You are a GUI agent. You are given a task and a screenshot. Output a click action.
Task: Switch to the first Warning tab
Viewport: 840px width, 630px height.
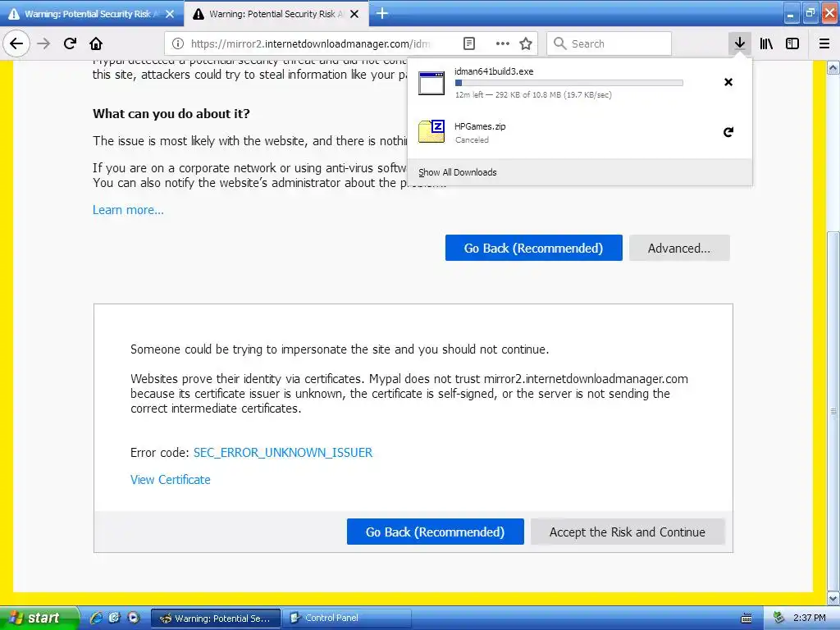[92, 14]
